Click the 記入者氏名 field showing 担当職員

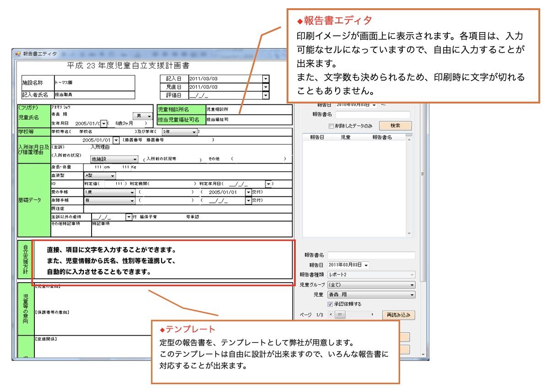[94, 95]
